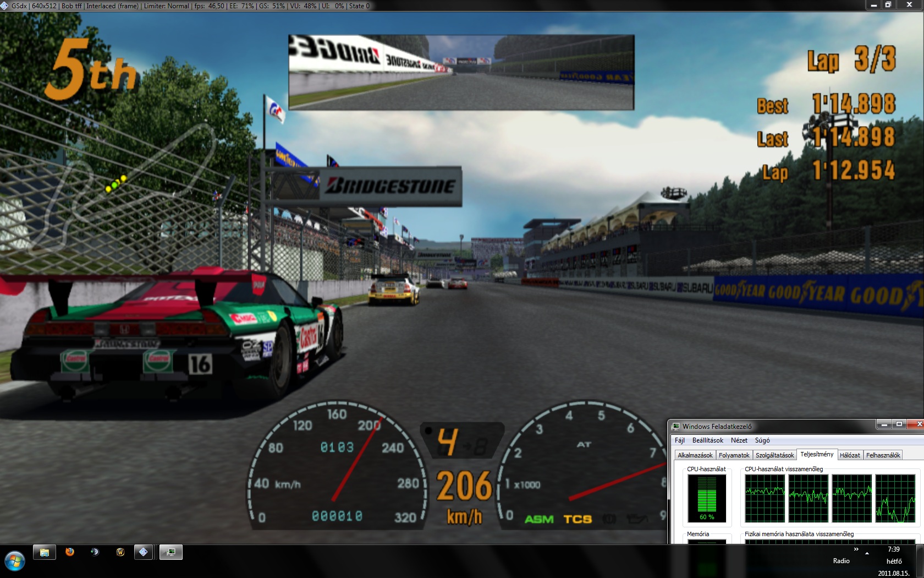Viewport: 924px width, 578px height.
Task: Click the third CPU core history graph
Action: coord(852,498)
